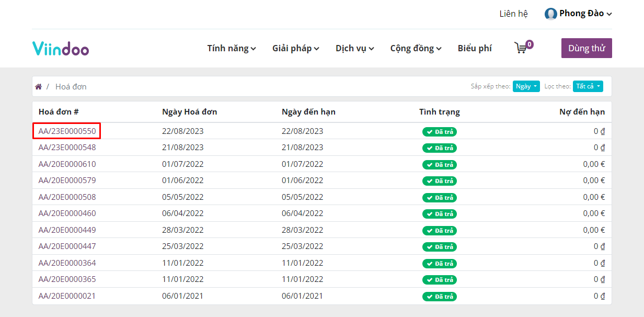Click invoice date 05/05/2022 for AA/20E0000508
Viewport: 644px width, 317px height.
(183, 197)
